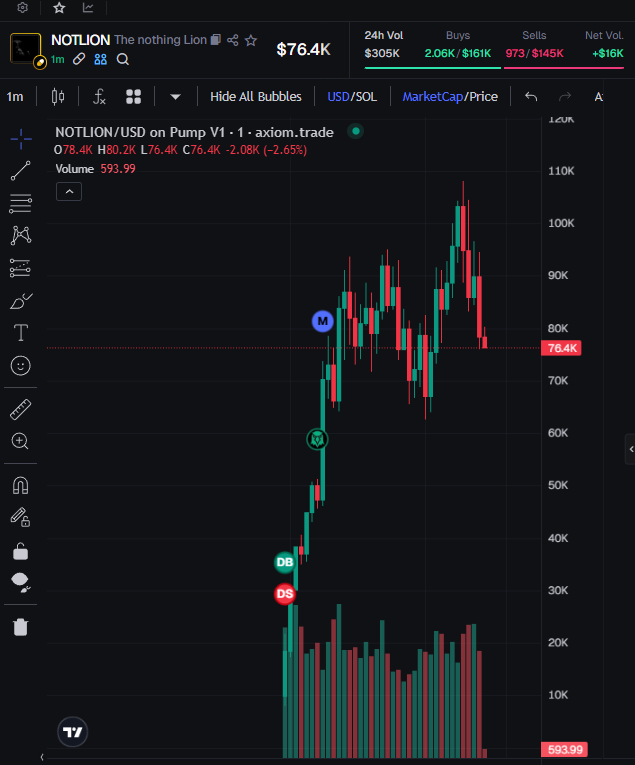Expand the right side panel arrow

pos(631,449)
